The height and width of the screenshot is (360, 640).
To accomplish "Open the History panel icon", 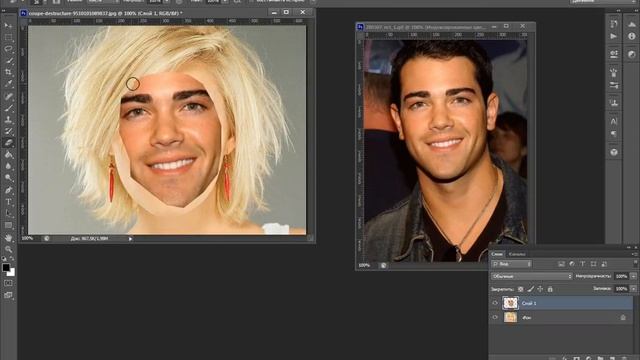I will (x=613, y=24).
